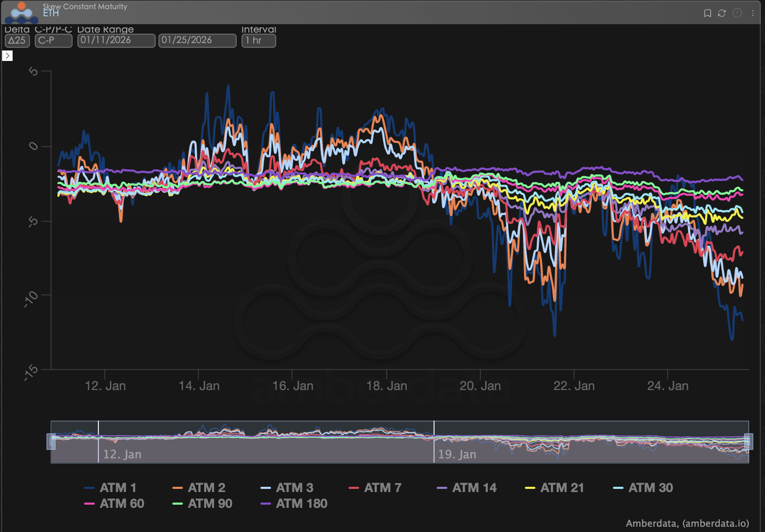Screen dimensions: 765x532
Task: Click the bookmark icon in header
Action: 708,13
